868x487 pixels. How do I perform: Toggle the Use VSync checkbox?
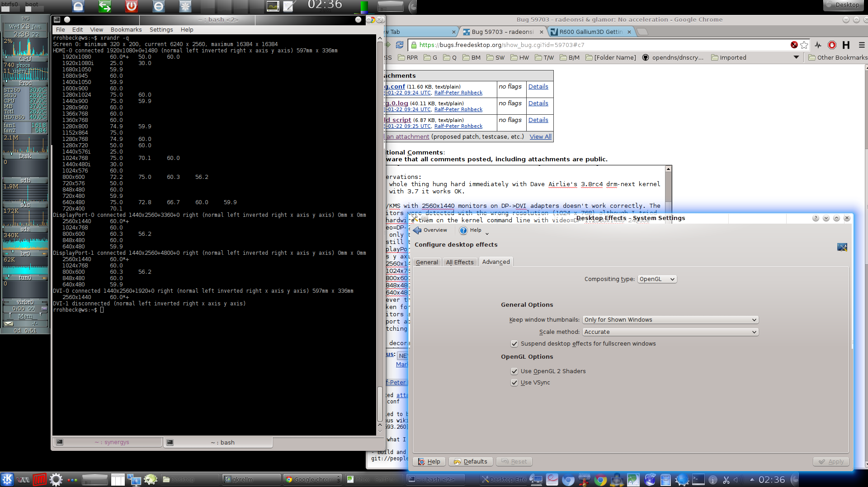click(514, 383)
